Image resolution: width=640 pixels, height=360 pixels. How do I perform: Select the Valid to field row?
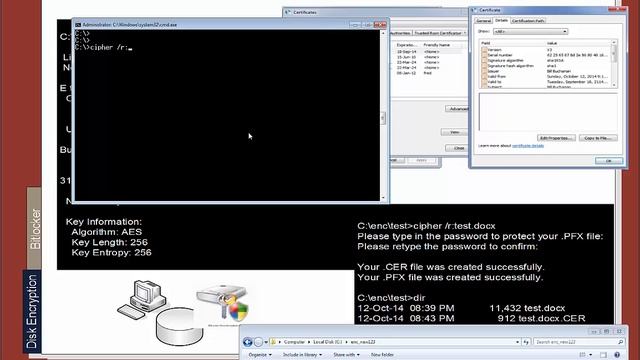[x=546, y=82]
